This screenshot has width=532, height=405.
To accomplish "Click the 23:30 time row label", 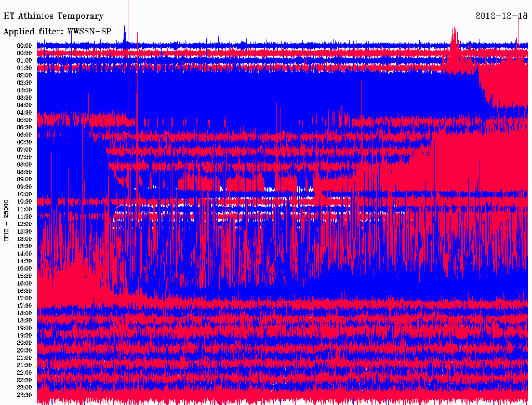I will (24, 395).
